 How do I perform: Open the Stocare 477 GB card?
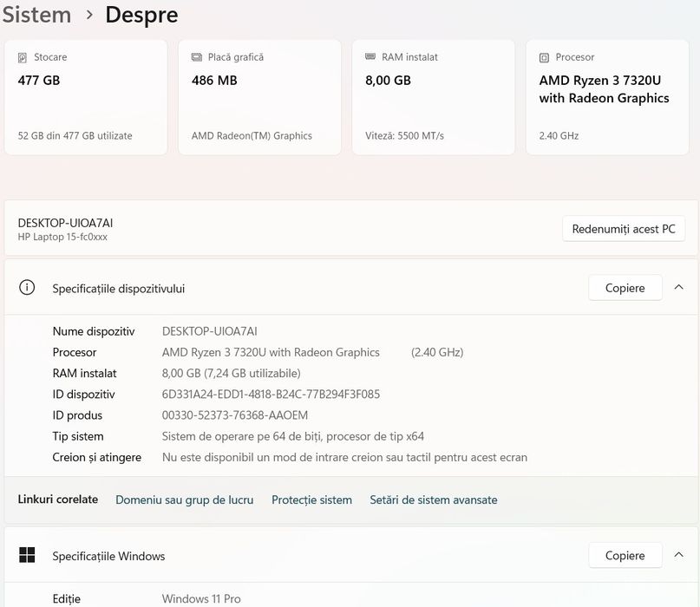click(86, 97)
